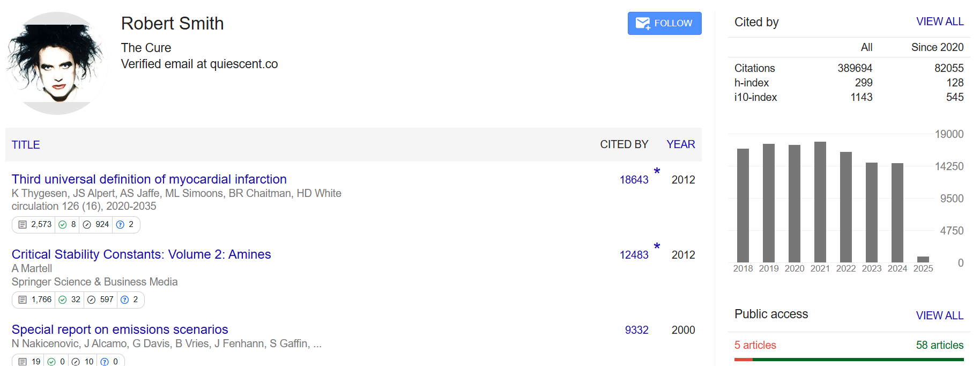View all in the Cited by section
This screenshot has height=366, width=980.
pyautogui.click(x=939, y=21)
